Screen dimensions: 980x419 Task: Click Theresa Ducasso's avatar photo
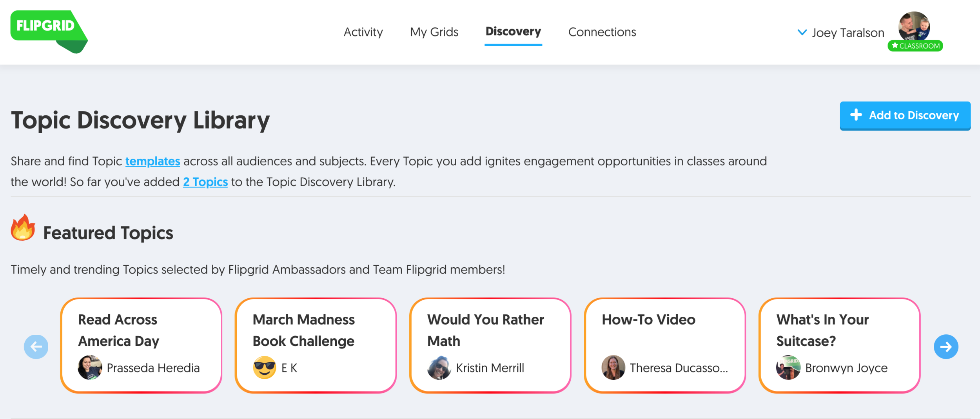pos(613,367)
